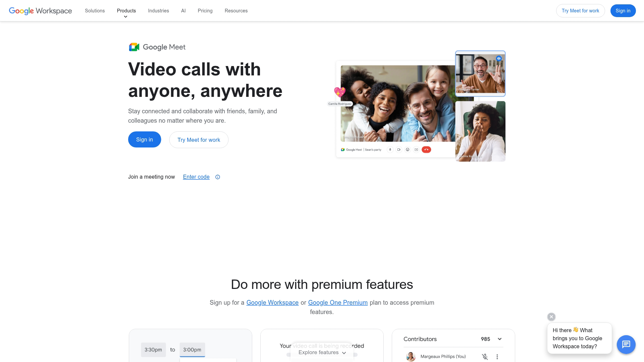
Task: Dismiss the Workspace chat popup message
Action: pos(551,316)
